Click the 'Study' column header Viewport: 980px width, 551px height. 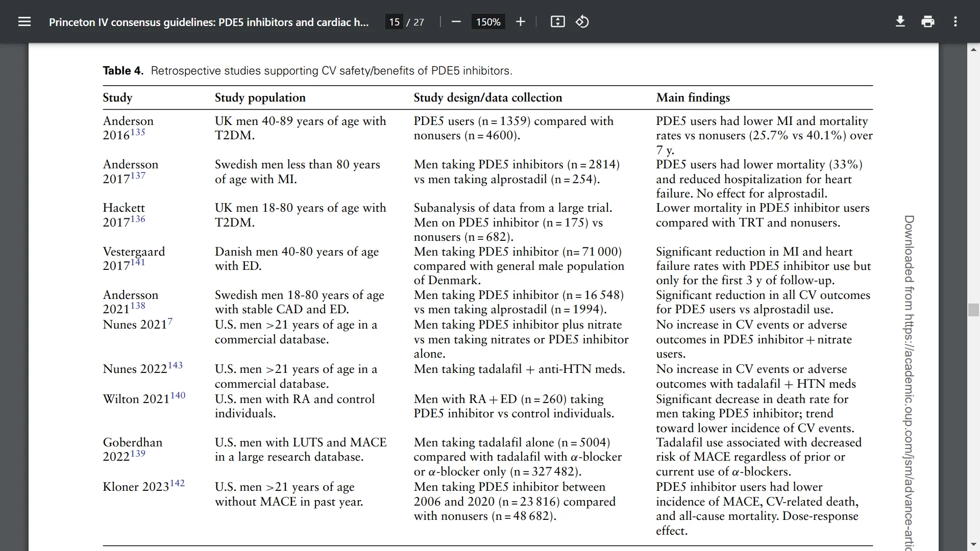[117, 97]
